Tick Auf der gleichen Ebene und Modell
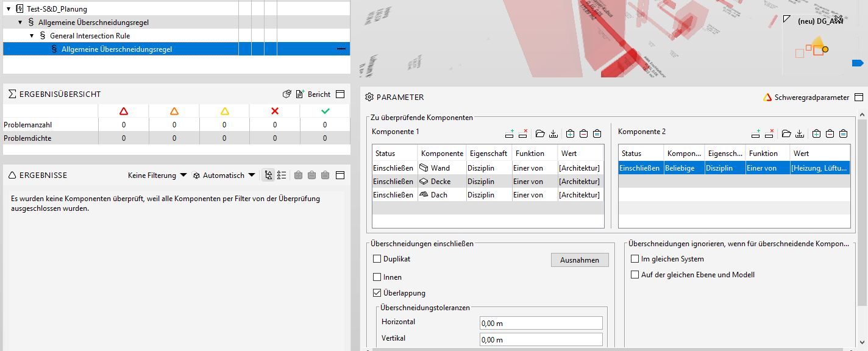 pos(635,275)
